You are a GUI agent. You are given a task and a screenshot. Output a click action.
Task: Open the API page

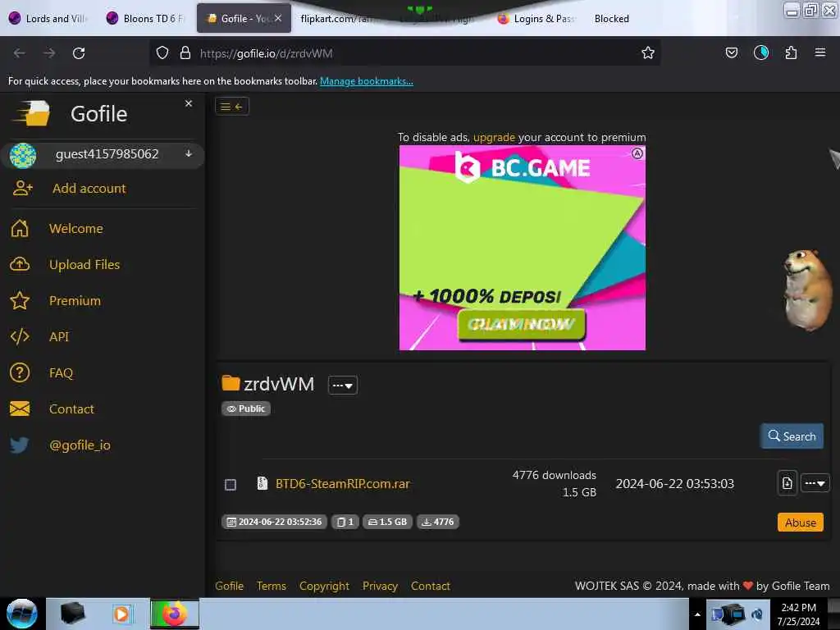click(59, 337)
